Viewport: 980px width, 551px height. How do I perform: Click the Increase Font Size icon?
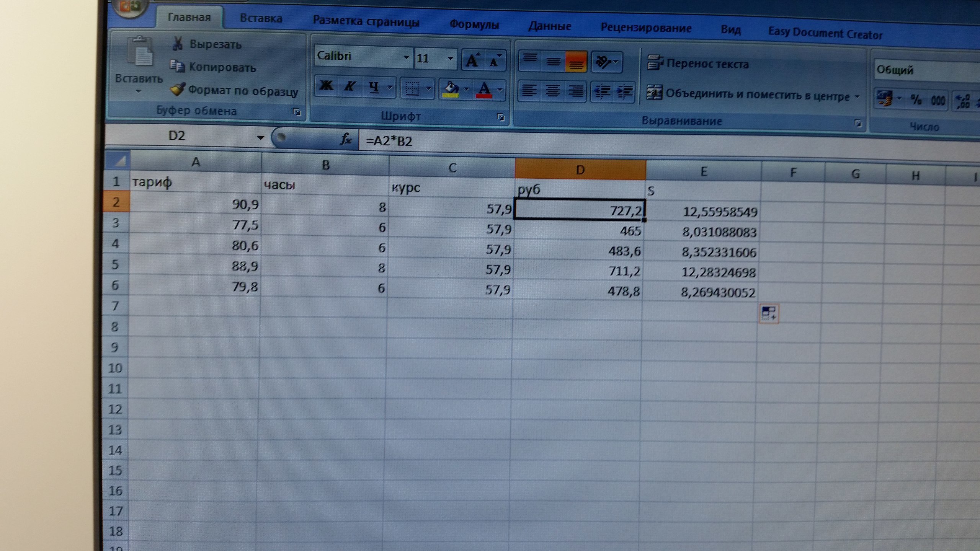[x=472, y=60]
